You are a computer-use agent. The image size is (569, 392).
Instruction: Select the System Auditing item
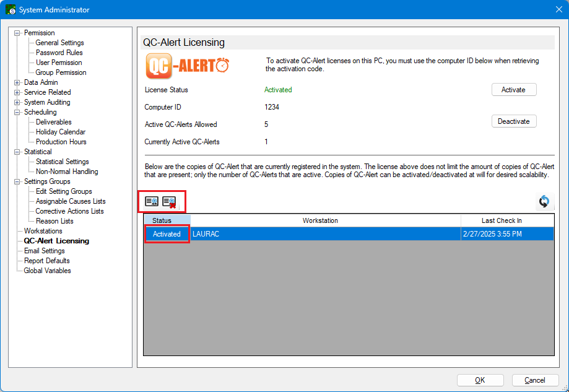tap(47, 102)
